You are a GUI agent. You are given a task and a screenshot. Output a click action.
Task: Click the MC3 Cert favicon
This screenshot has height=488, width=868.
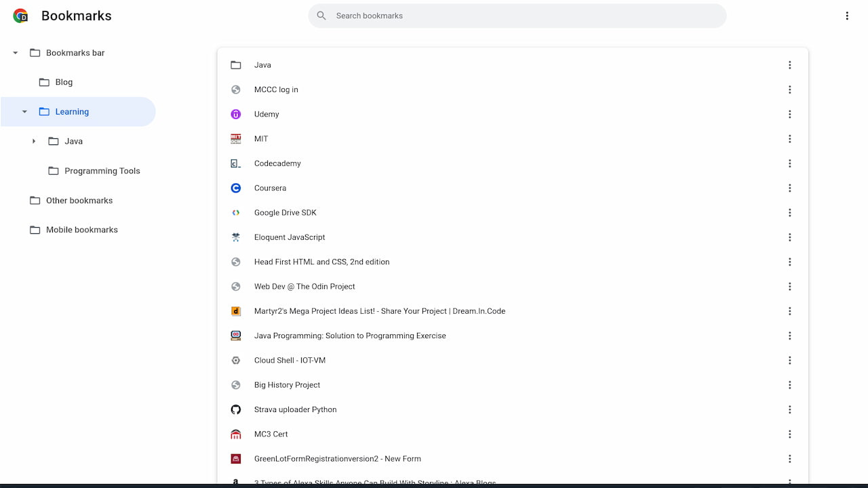click(x=236, y=434)
